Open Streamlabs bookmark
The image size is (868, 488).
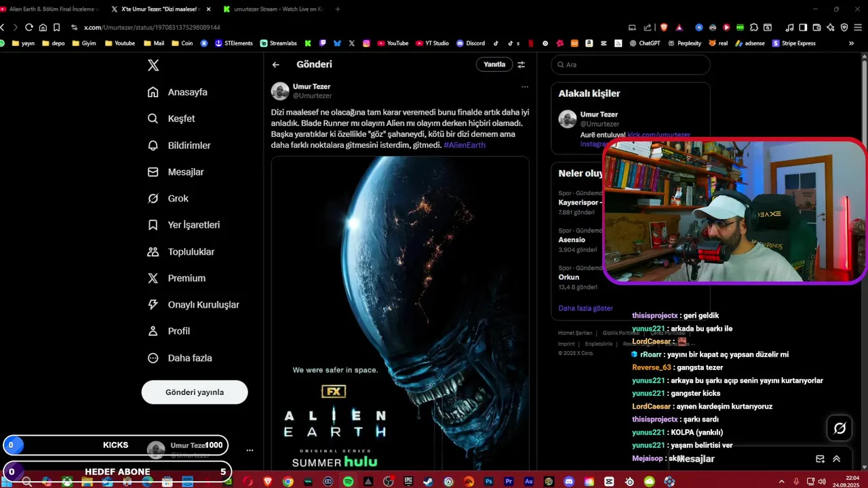tap(279, 43)
